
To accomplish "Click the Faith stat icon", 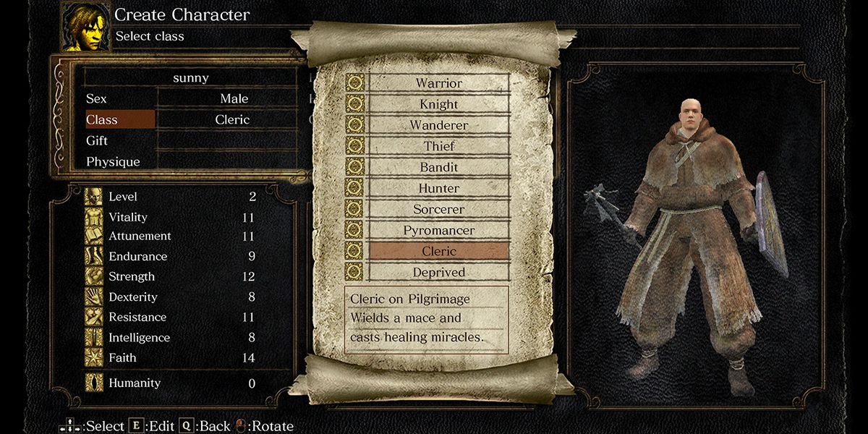I will pos(95,358).
